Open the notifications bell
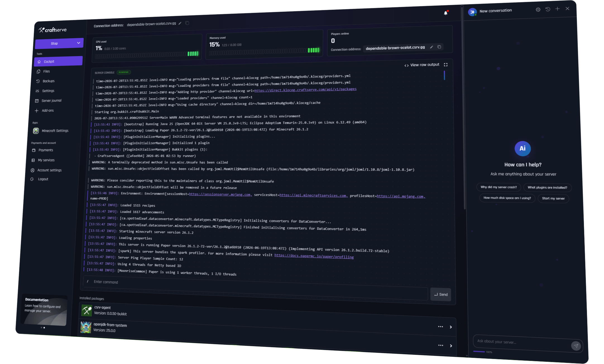This screenshot has width=604, height=364. pos(446,13)
